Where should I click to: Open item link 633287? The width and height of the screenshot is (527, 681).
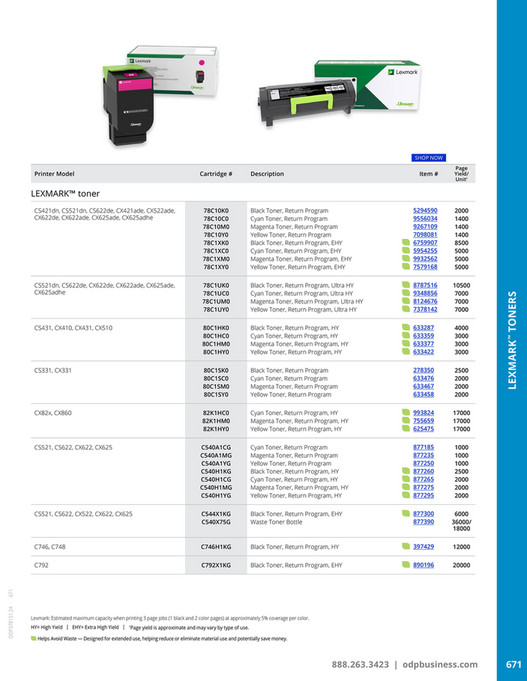point(423,328)
